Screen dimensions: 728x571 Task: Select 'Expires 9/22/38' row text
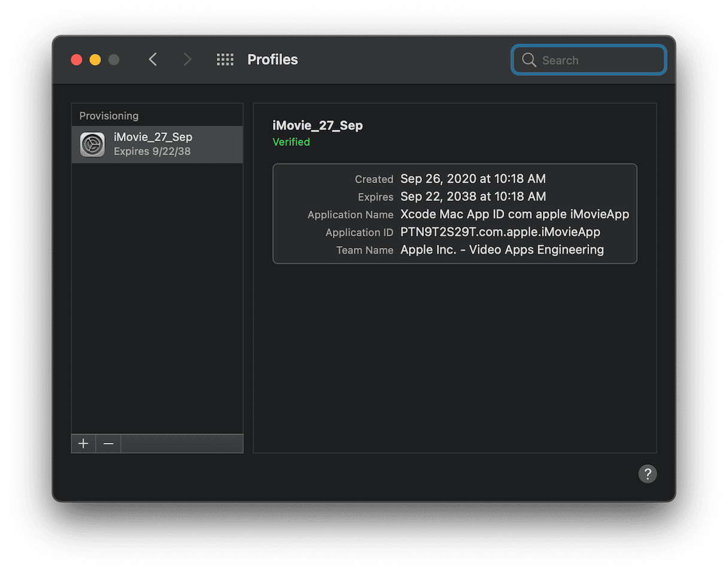click(x=152, y=151)
